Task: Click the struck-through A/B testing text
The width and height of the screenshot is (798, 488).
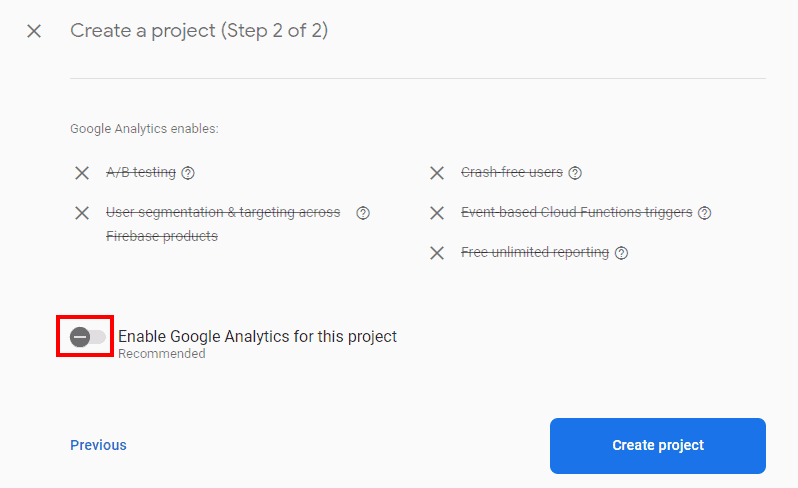Action: tap(141, 173)
